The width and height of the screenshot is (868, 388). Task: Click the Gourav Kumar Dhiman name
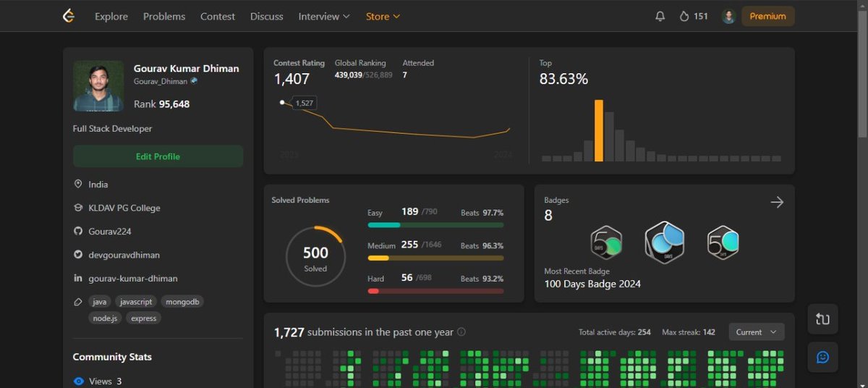tap(187, 69)
